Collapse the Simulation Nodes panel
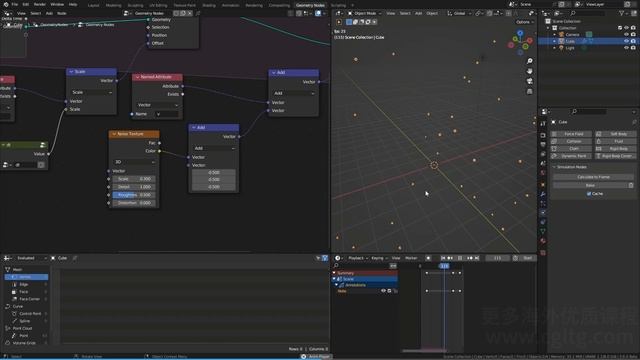The height and width of the screenshot is (360, 640). [x=554, y=167]
